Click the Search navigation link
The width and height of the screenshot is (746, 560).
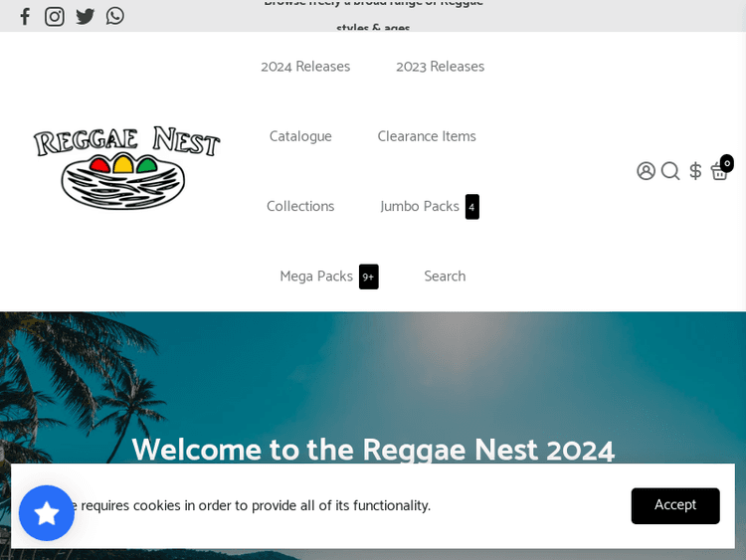pyautogui.click(x=445, y=277)
